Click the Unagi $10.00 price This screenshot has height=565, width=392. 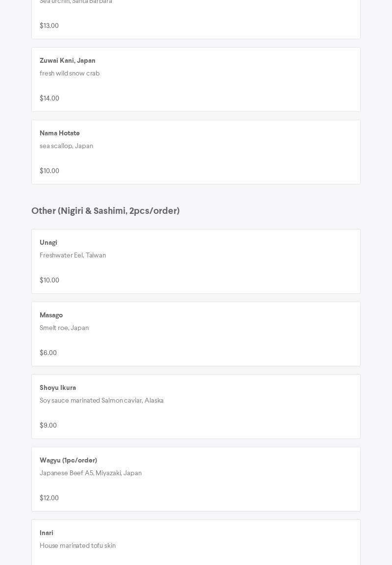49,281
